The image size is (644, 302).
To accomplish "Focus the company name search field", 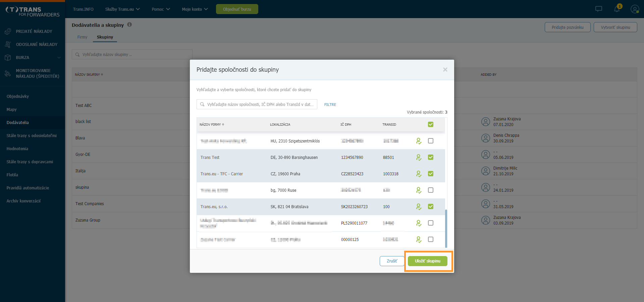I will click(257, 104).
